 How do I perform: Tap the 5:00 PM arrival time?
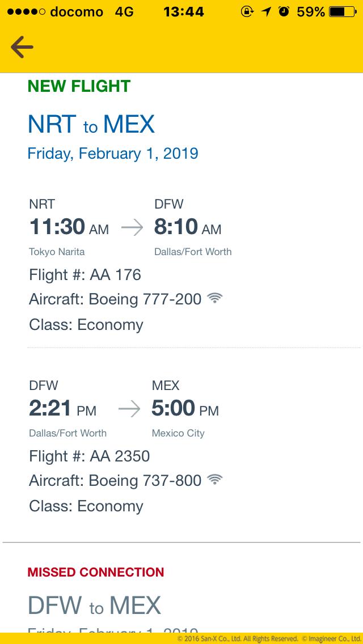pos(185,409)
